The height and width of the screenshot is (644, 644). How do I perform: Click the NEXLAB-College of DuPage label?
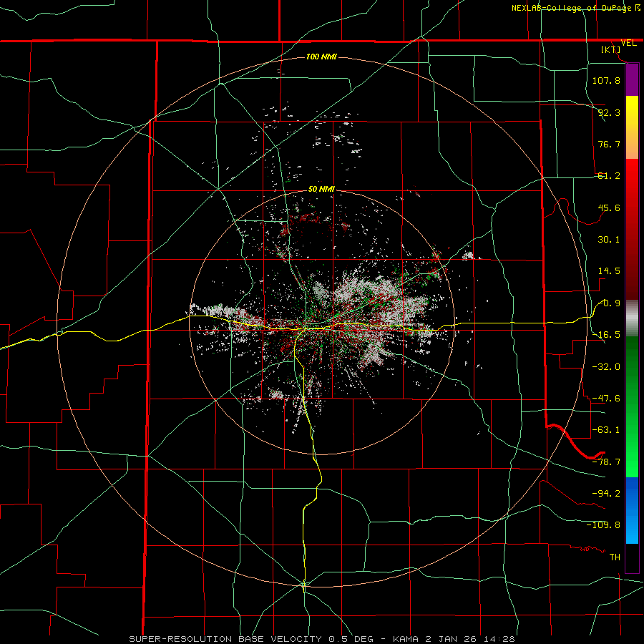coord(572,8)
